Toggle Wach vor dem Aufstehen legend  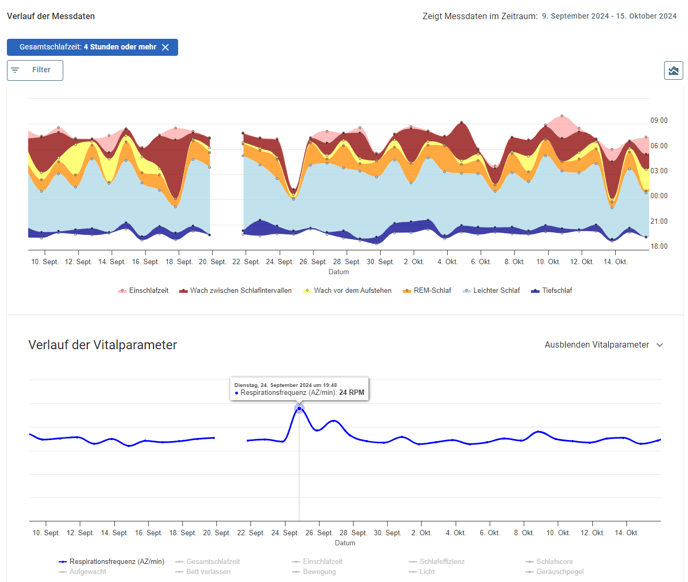(349, 291)
